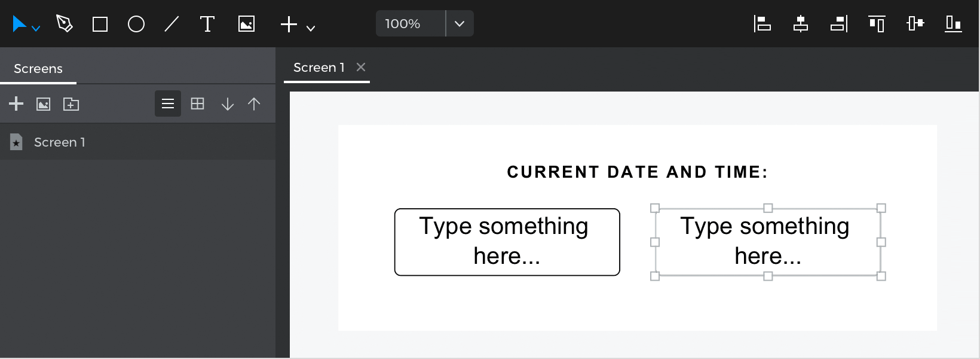The width and height of the screenshot is (980, 359).
Task: Switch screens panel to list view
Action: 168,104
